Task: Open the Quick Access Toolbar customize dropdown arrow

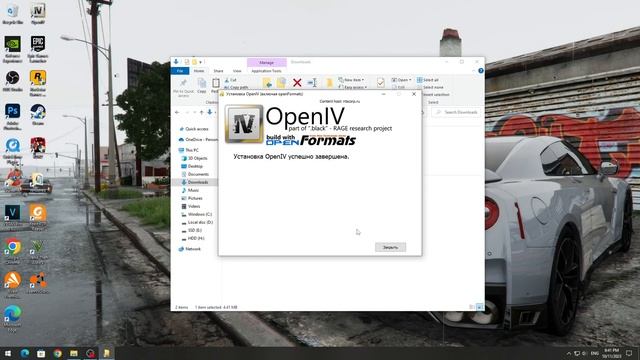Action: pos(201,62)
